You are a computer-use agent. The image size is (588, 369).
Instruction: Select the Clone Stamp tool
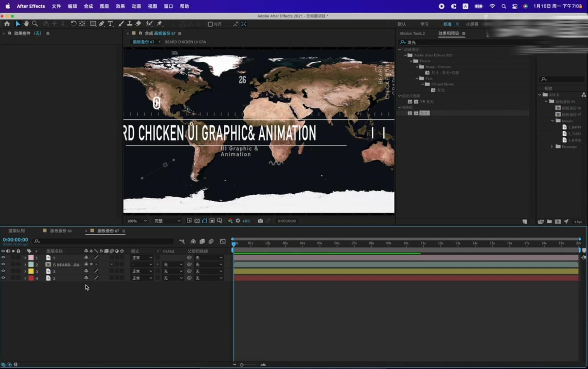point(129,24)
